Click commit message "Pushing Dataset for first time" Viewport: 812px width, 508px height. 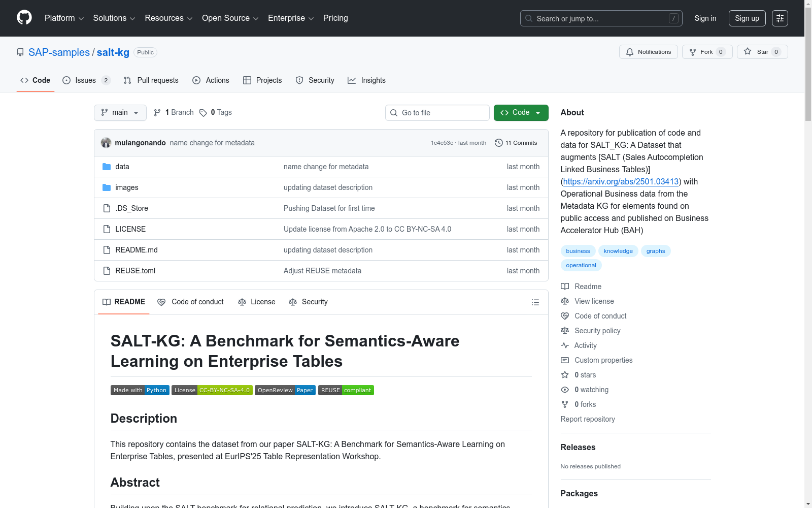pos(329,208)
